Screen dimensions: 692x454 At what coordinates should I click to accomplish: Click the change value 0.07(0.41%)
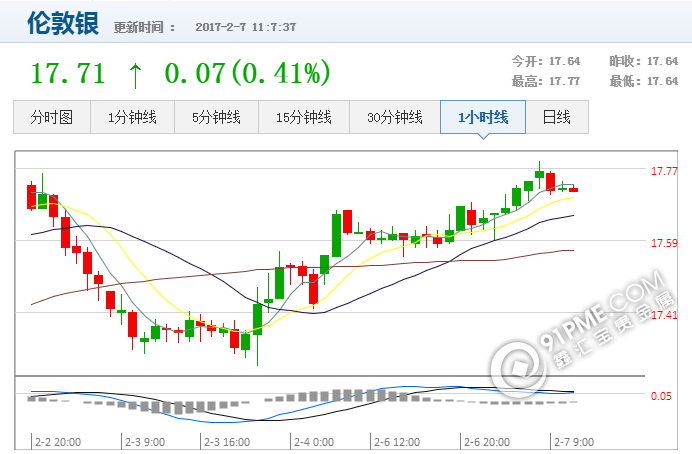coord(247,73)
